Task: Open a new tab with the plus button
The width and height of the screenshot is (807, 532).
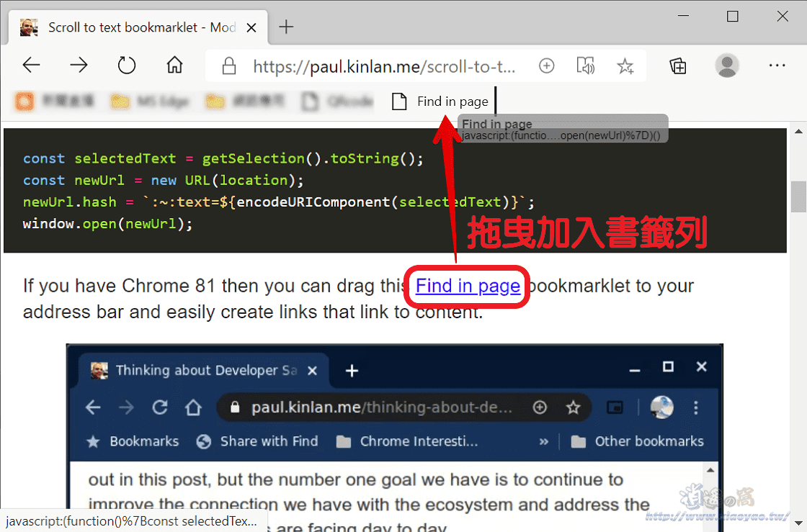Action: 286,27
